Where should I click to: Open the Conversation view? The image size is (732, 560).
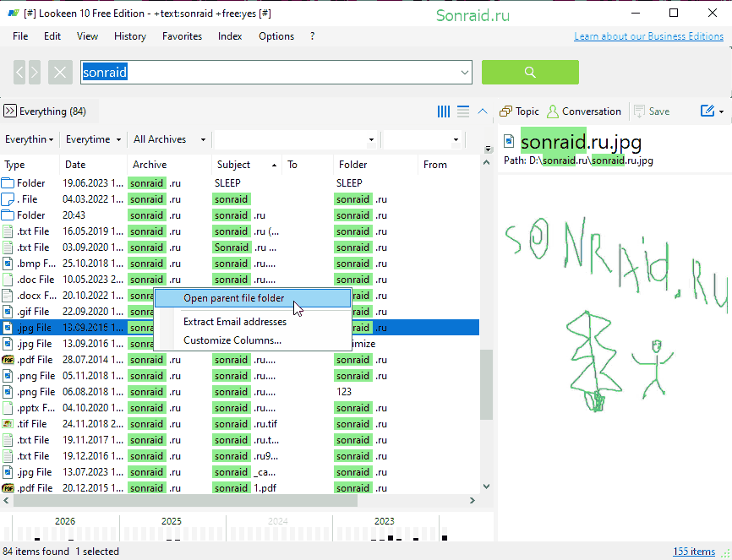click(x=583, y=111)
